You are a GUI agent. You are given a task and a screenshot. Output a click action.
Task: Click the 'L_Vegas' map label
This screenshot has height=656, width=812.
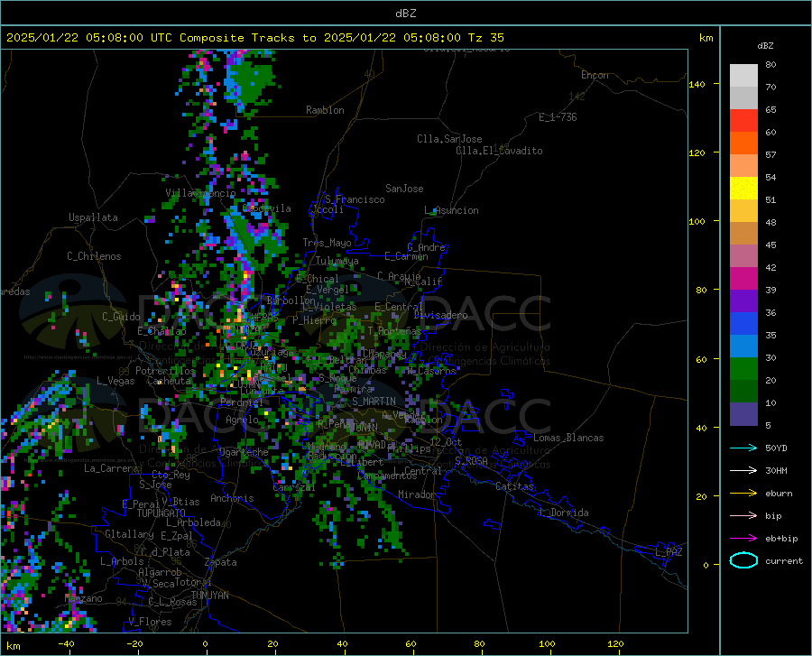pos(115,381)
